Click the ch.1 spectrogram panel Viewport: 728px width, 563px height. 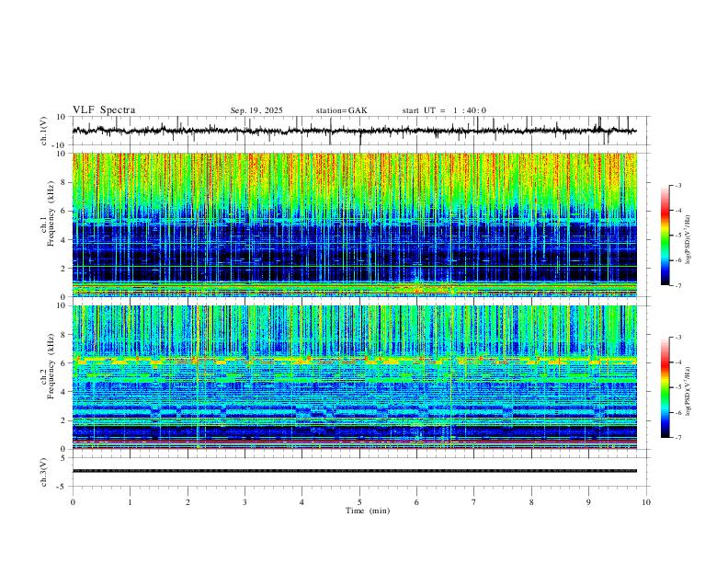tap(354, 224)
